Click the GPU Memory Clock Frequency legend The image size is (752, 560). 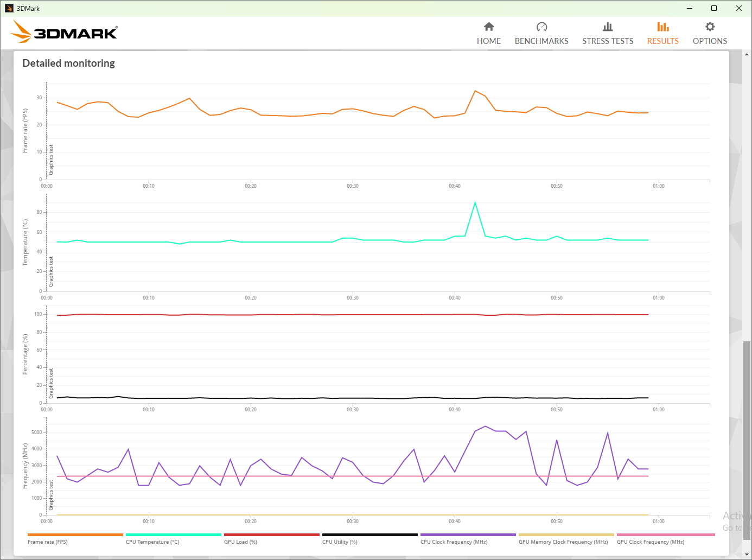(x=563, y=542)
